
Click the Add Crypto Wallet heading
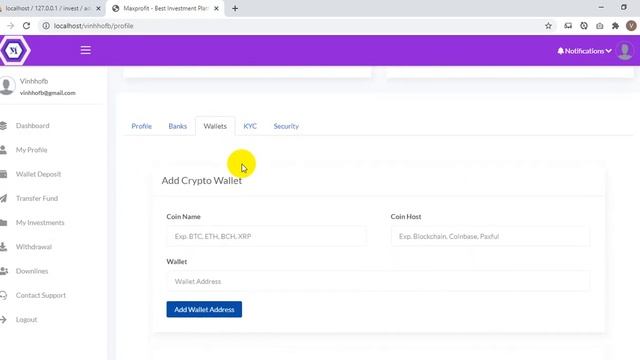(202, 180)
